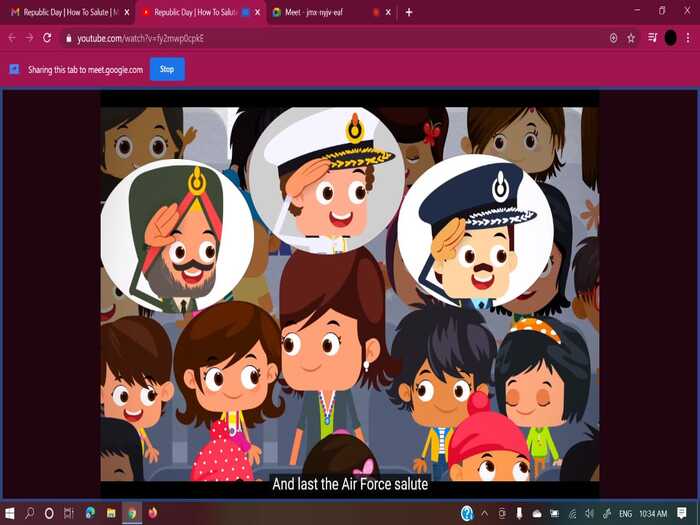This screenshot has height=525, width=700.
Task: Close the Gmail Republic Day tab
Action: [127, 12]
